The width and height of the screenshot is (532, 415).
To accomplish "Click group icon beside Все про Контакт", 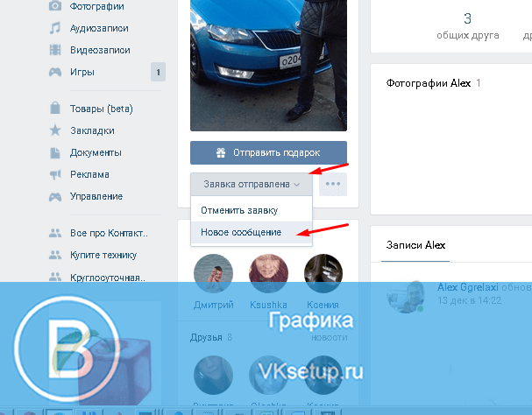I will 55,233.
